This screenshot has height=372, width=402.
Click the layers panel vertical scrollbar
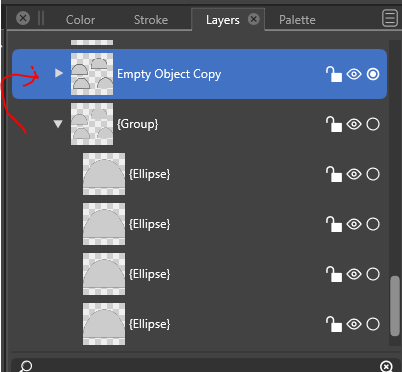(395, 306)
